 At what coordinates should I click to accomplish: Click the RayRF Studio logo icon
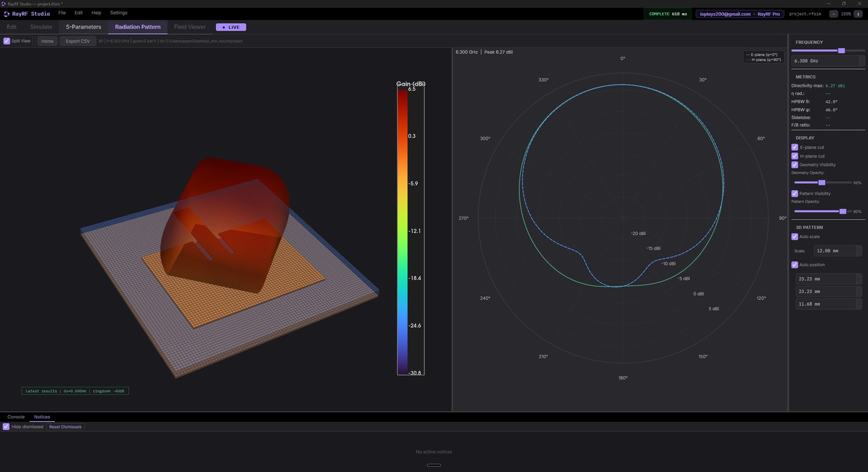click(x=6, y=13)
